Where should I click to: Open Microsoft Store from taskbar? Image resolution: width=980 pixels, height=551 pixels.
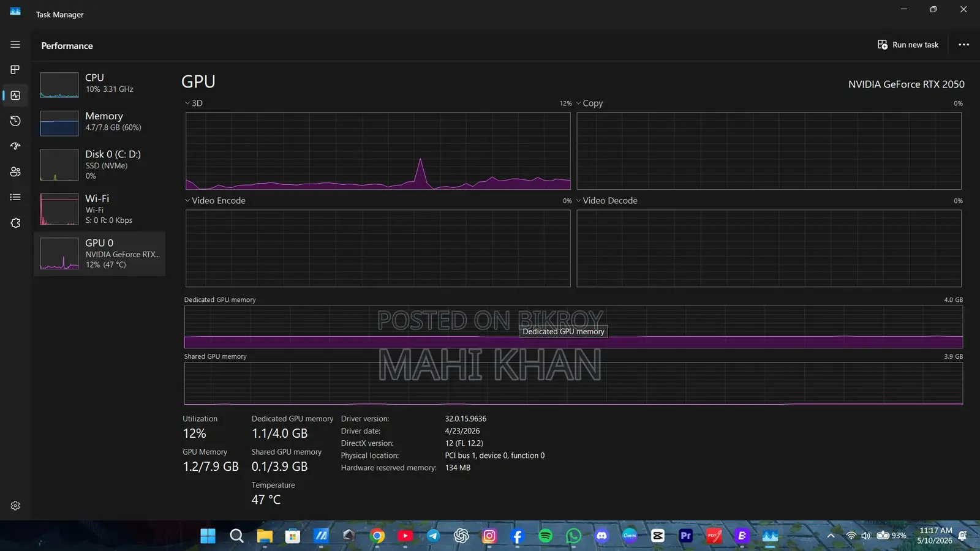[293, 536]
